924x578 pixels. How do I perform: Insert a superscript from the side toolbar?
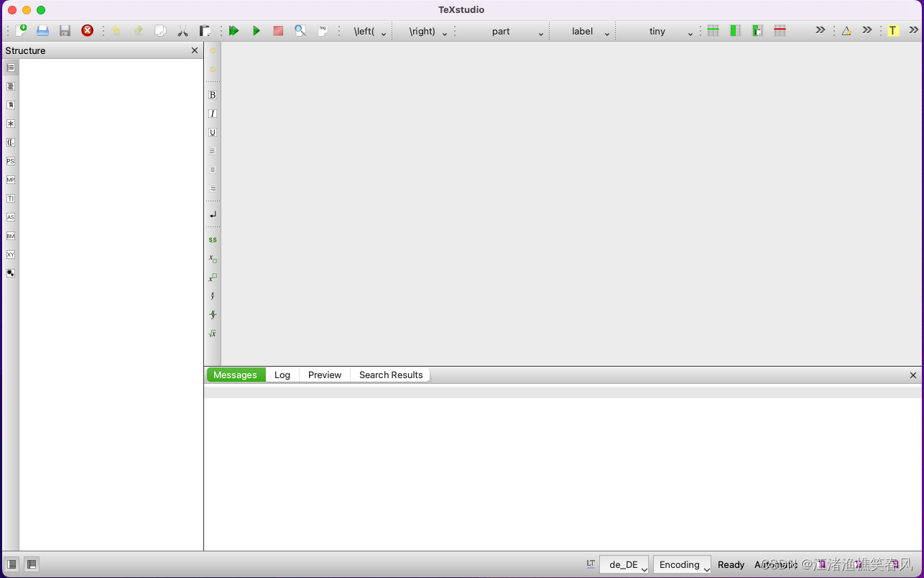[x=213, y=277]
